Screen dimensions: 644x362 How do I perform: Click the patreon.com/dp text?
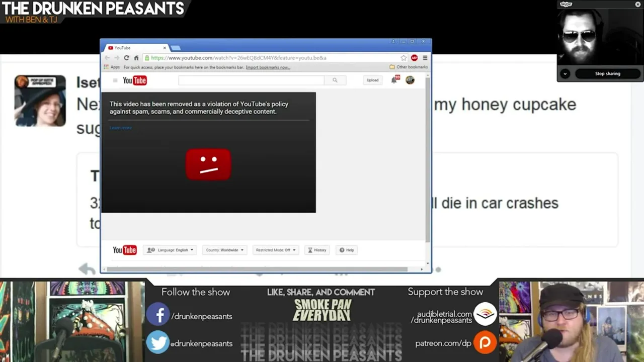pos(443,343)
